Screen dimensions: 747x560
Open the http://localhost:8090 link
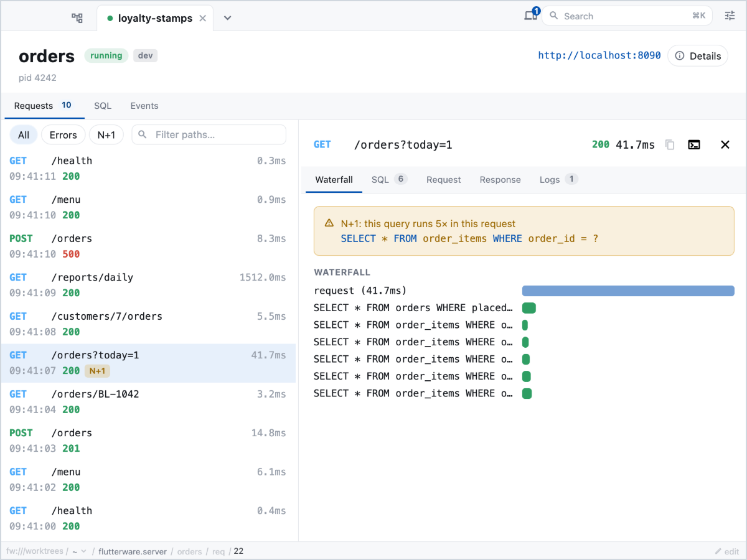coord(599,55)
